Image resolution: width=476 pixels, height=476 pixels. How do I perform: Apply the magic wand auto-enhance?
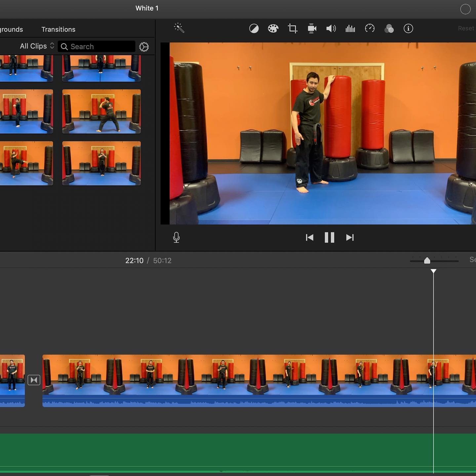179,28
